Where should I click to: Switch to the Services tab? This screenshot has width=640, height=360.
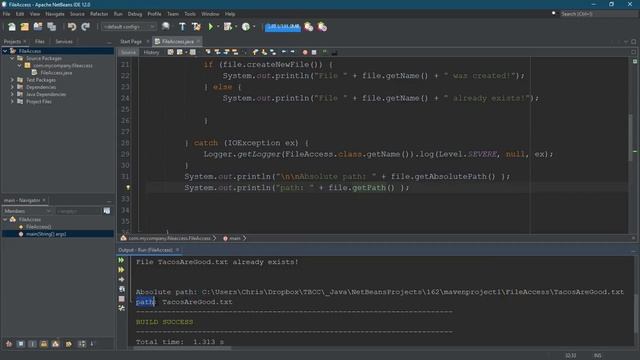[x=64, y=42]
